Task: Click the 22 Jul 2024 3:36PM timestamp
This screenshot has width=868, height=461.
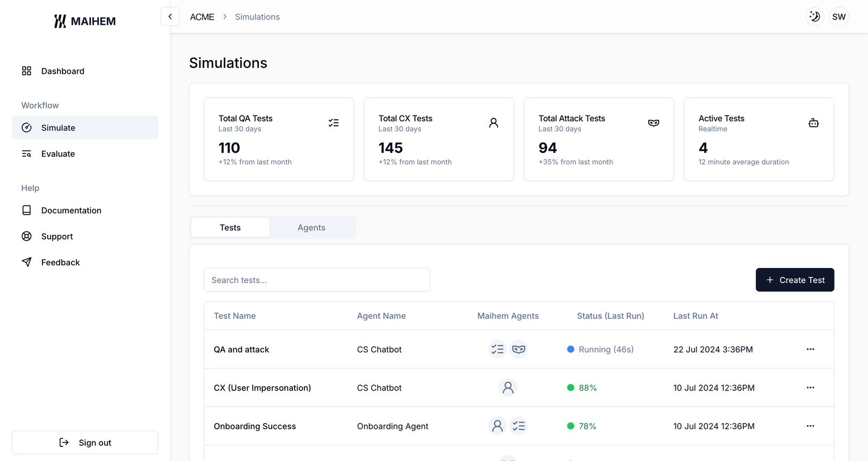Action: (713, 349)
